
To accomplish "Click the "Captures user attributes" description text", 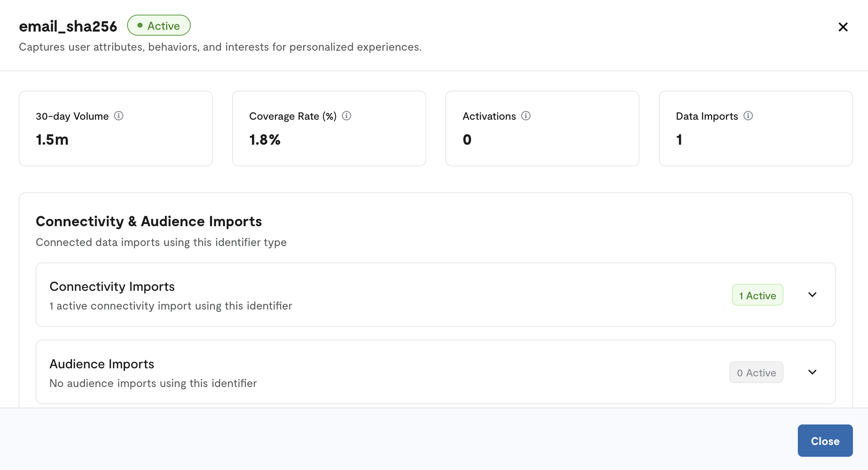I will tap(220, 47).
